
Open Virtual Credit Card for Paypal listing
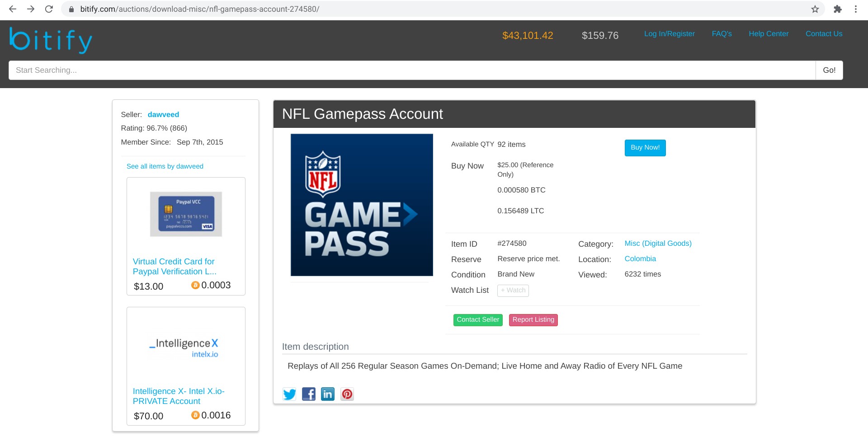pyautogui.click(x=175, y=267)
